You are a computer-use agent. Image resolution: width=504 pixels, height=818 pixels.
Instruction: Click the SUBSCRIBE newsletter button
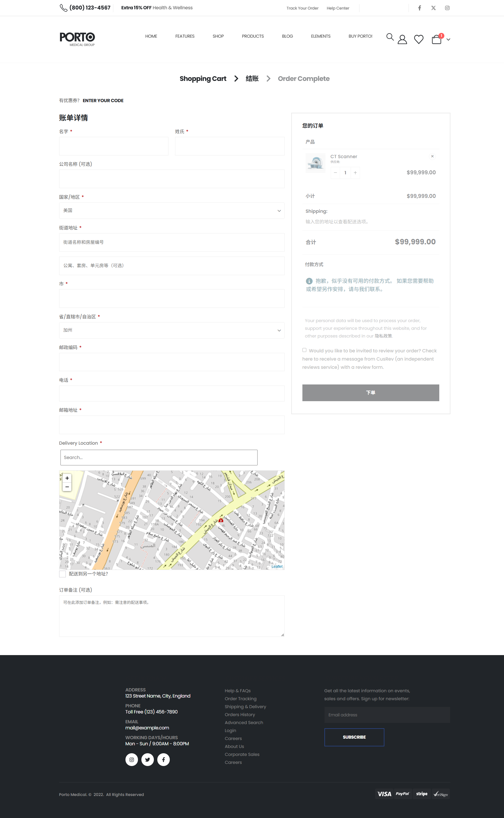[354, 737]
